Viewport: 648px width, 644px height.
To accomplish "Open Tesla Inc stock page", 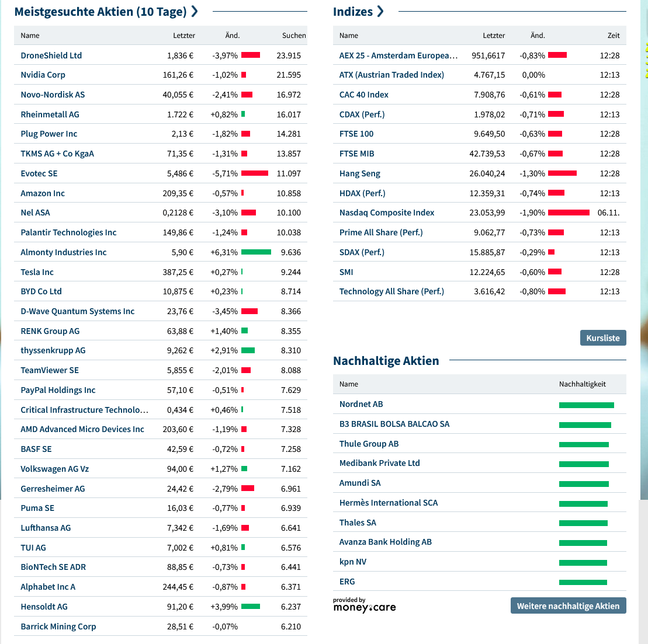I will tap(37, 272).
